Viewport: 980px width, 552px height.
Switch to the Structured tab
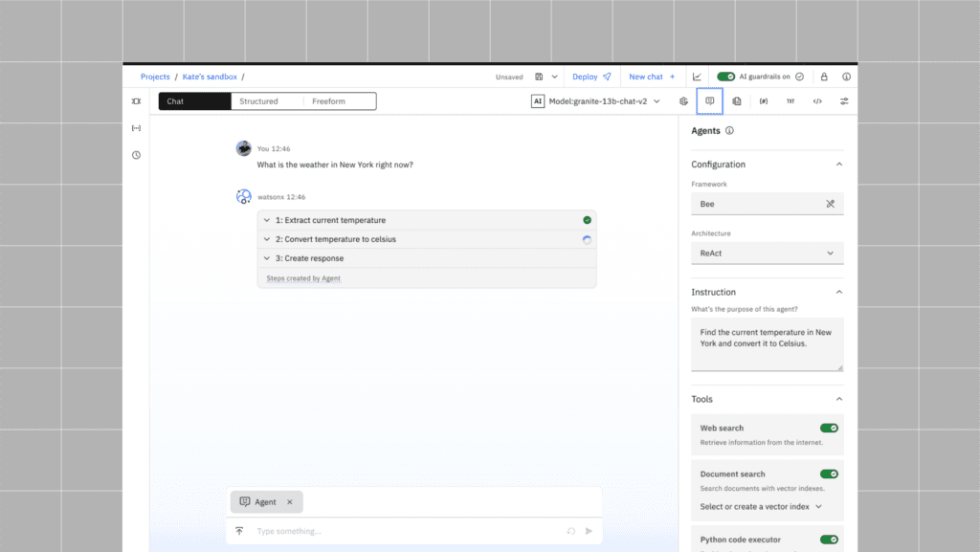click(x=267, y=101)
